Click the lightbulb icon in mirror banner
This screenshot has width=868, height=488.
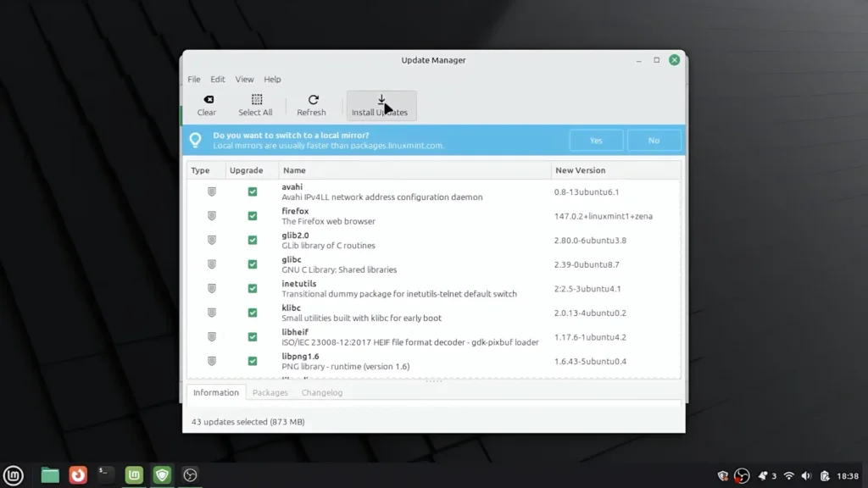pos(196,140)
